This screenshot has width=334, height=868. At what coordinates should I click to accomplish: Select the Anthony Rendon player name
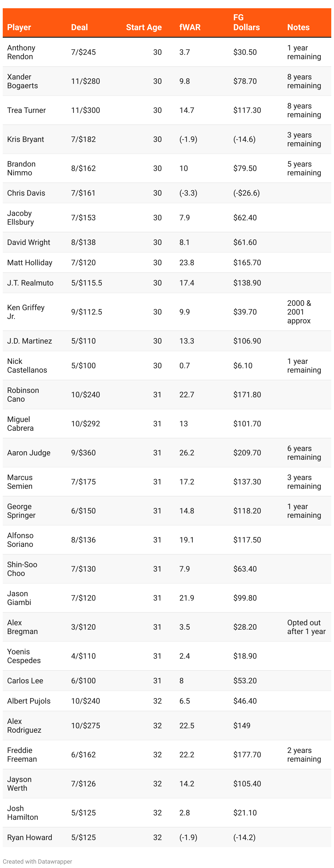coord(21,52)
